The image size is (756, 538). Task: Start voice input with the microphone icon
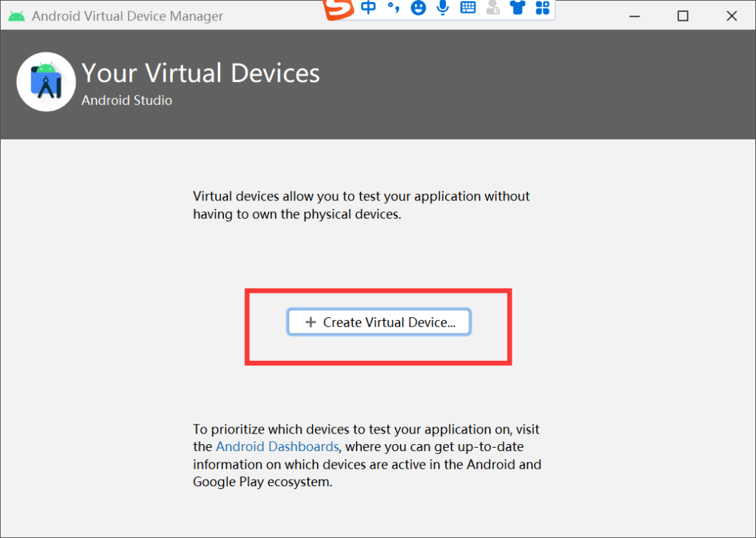click(442, 7)
